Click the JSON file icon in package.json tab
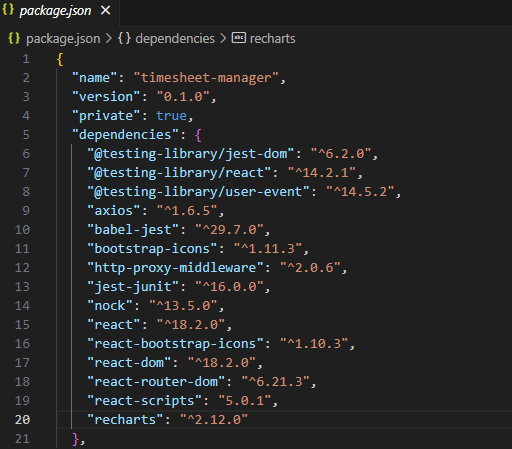 point(8,10)
